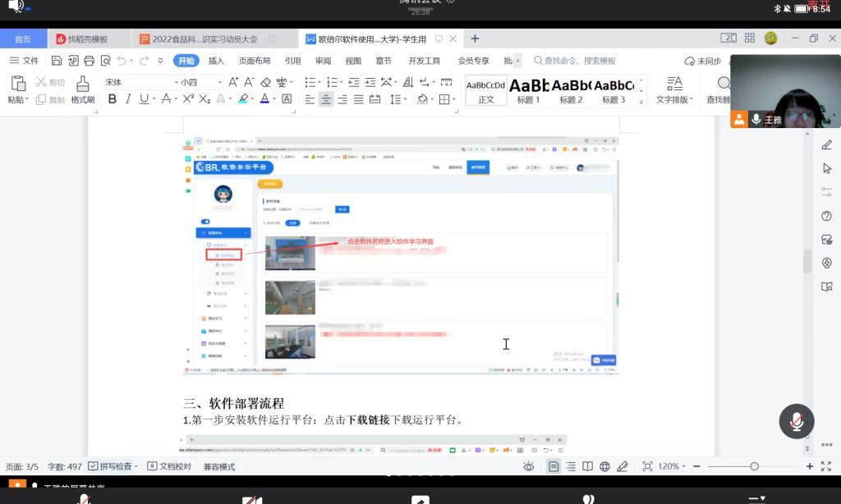Click the clear formatting eraser icon
This screenshot has width=841, height=504.
[x=265, y=82]
